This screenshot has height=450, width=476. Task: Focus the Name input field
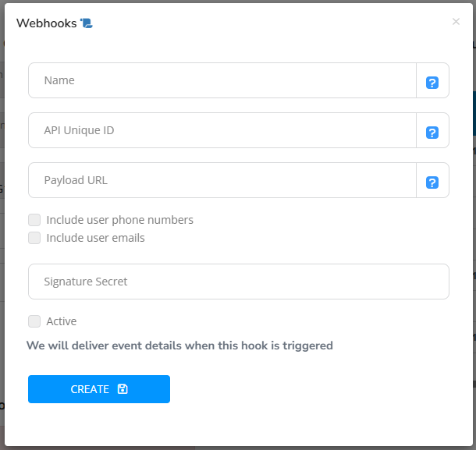[x=222, y=80]
